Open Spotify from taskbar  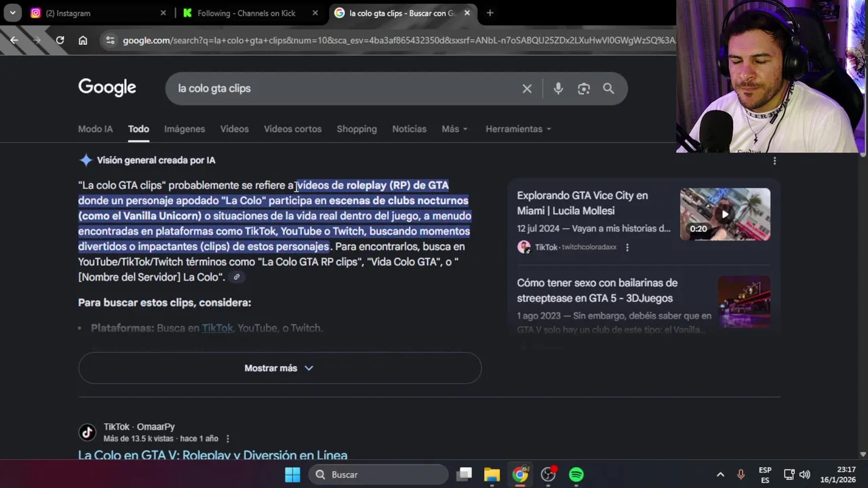(576, 474)
